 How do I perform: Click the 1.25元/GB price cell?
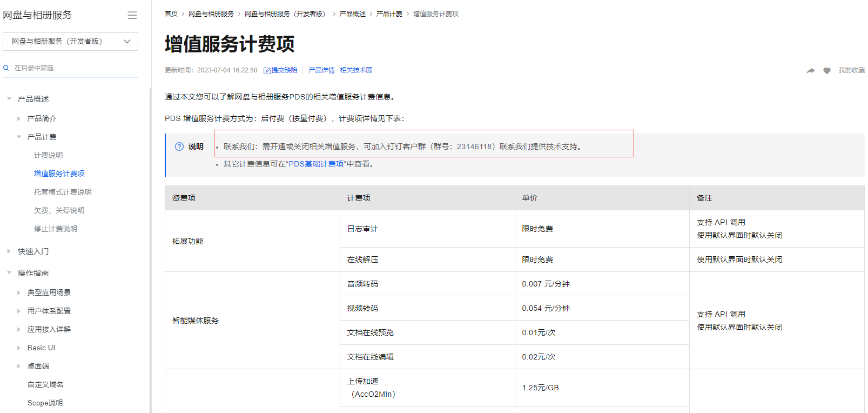click(602, 388)
